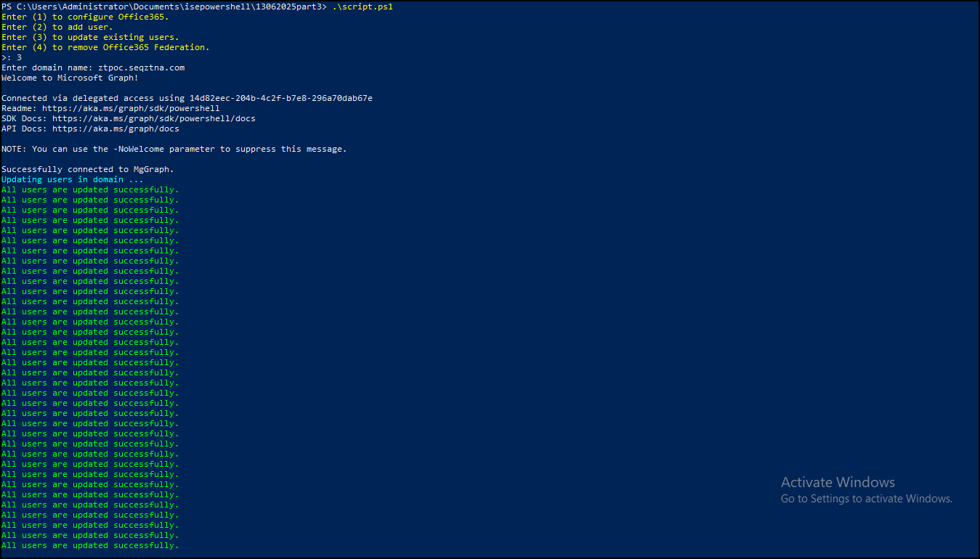Click the 'Enter (4) to remove Office365 Federation' line
Screen dimensions: 980x559
[105, 47]
